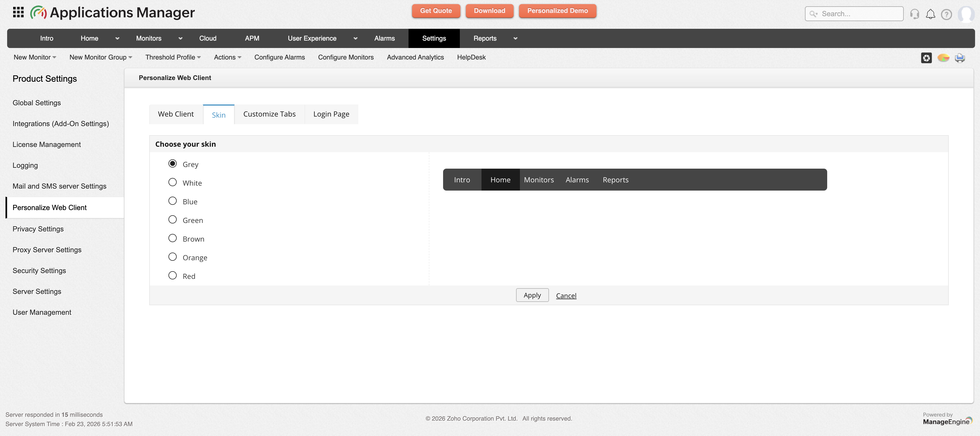Click the Personalized Demo button
980x436 pixels.
click(x=557, y=11)
